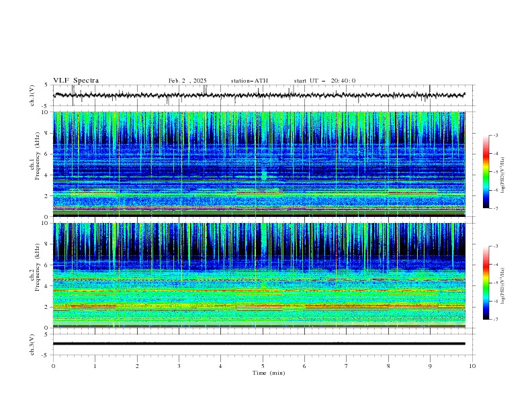
Task: Click the "ch.3(V)" vertical axis label
Action: click(32, 345)
